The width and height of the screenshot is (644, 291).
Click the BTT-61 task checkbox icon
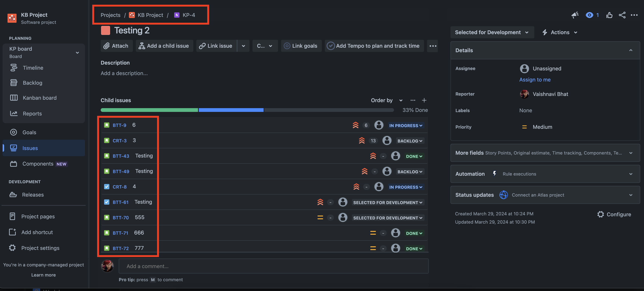point(107,202)
